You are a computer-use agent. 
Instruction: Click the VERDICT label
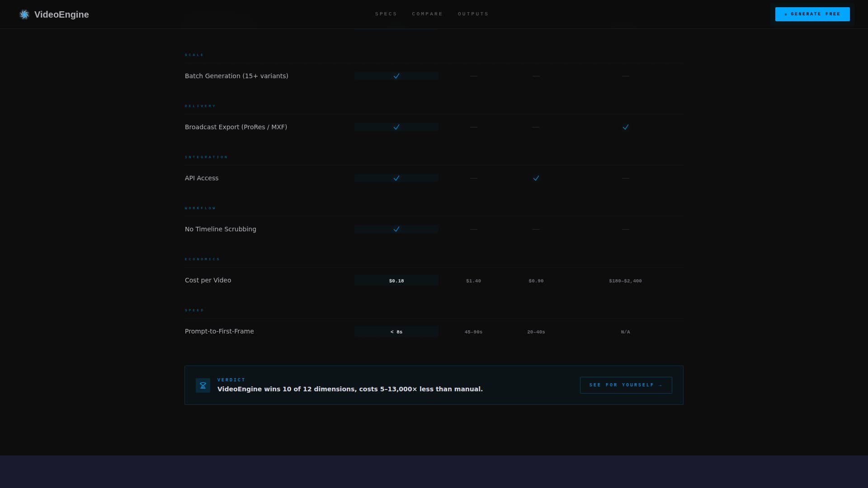(x=231, y=380)
